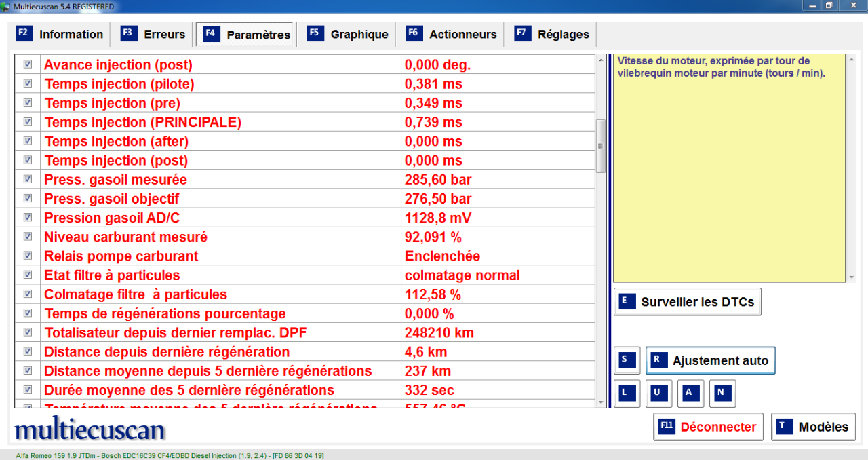This screenshot has height=460, width=868.
Task: Click the parameter list scroll-down arrow
Action: click(600, 402)
